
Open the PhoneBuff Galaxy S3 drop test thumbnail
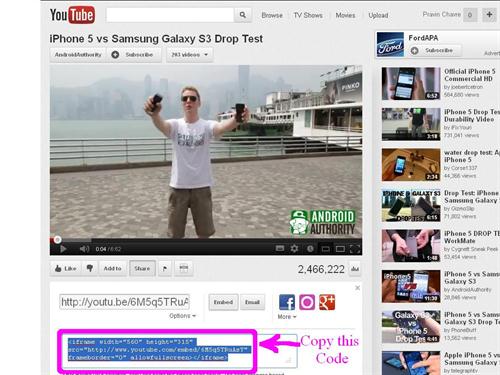[x=411, y=327]
